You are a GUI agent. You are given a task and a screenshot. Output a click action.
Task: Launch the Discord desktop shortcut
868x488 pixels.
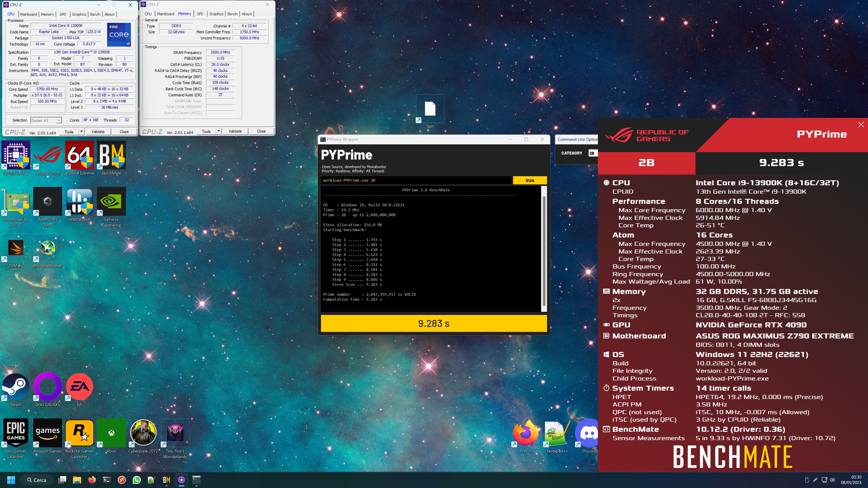[x=587, y=436]
